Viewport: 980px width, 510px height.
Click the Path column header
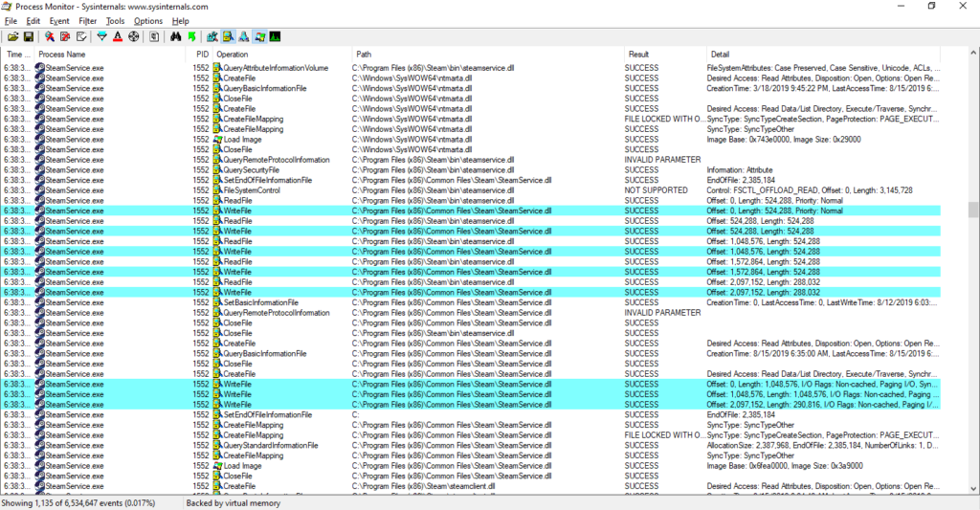point(487,55)
